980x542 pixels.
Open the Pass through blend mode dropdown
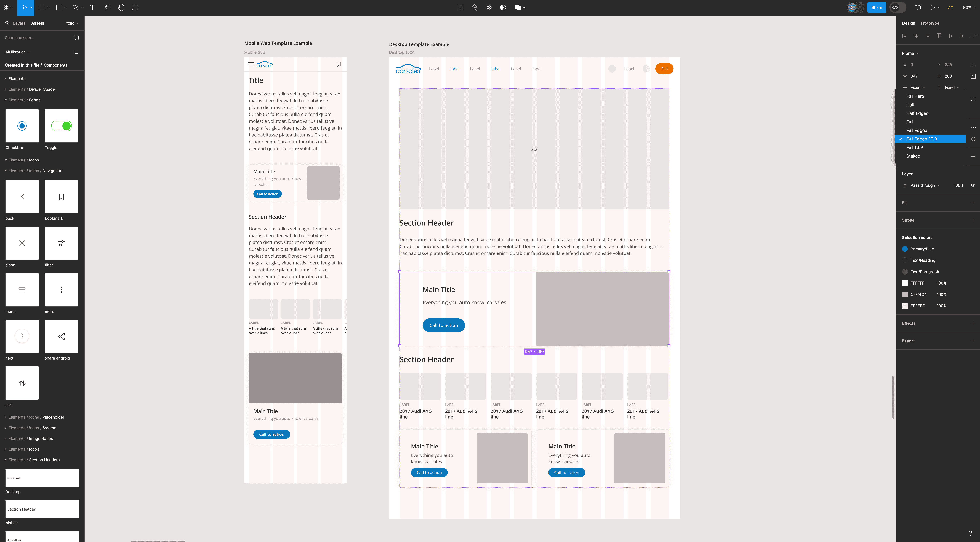tap(925, 185)
